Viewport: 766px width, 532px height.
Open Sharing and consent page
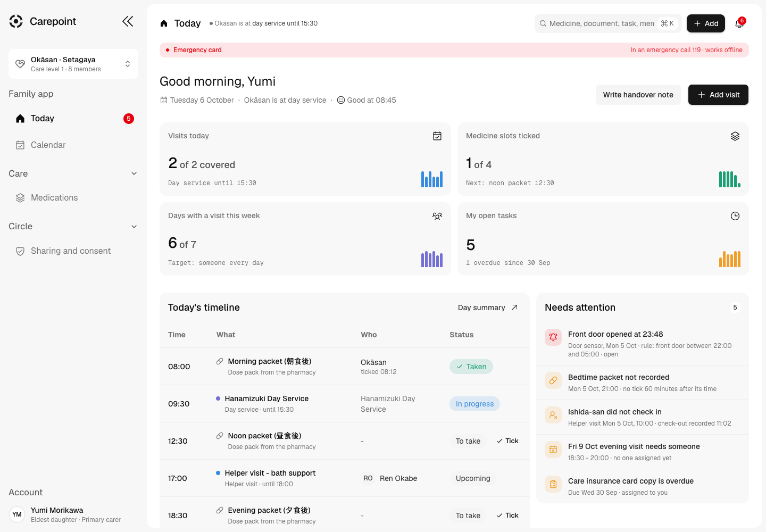(x=73, y=251)
